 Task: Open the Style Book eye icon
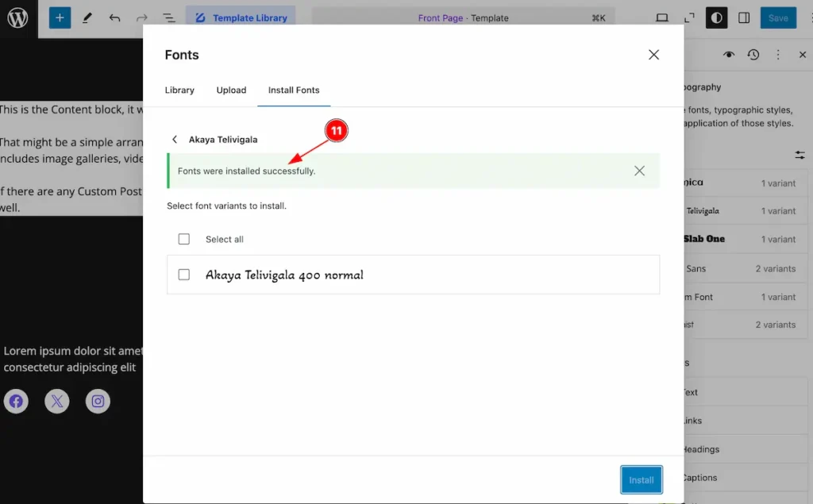point(729,55)
